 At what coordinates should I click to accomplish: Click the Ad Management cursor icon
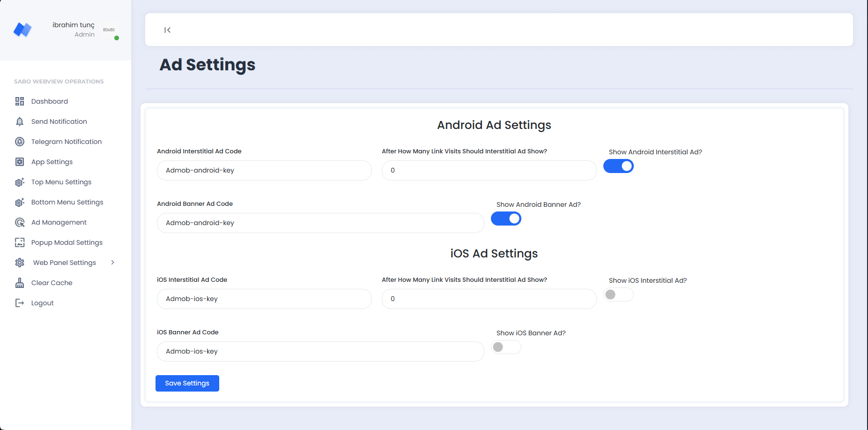click(x=20, y=222)
